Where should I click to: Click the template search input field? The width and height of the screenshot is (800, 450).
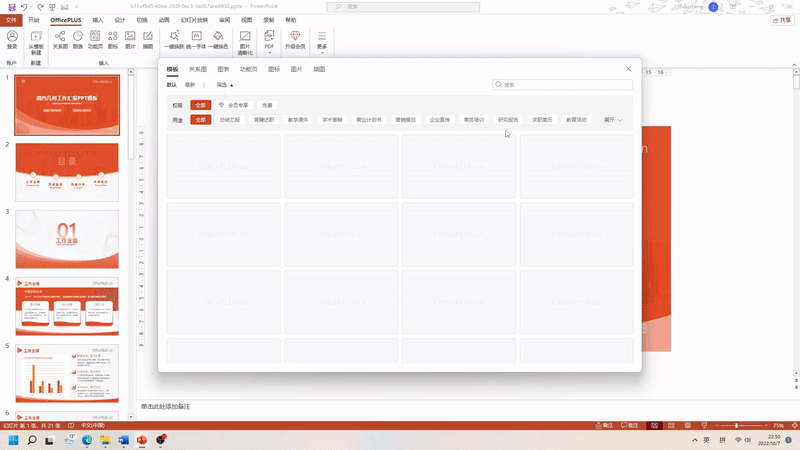(x=562, y=85)
